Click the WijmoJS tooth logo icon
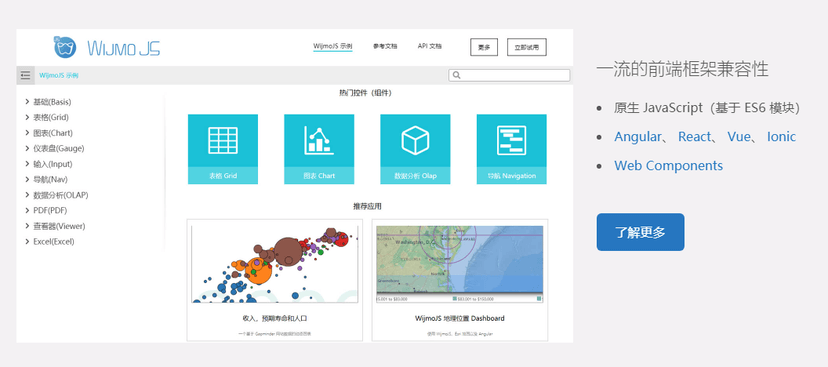The image size is (828, 367). coord(65,47)
